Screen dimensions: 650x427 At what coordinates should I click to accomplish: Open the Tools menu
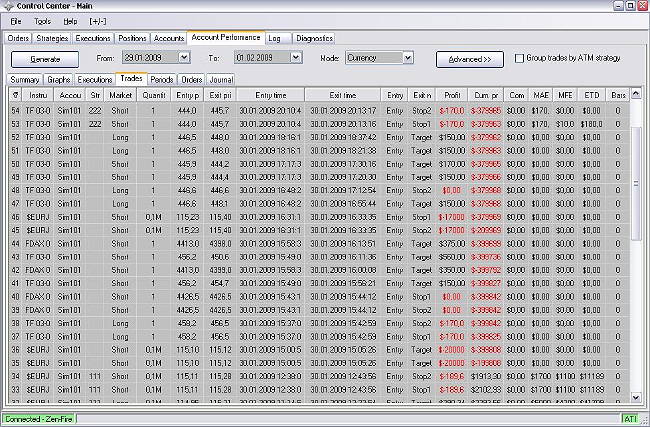pyautogui.click(x=42, y=21)
